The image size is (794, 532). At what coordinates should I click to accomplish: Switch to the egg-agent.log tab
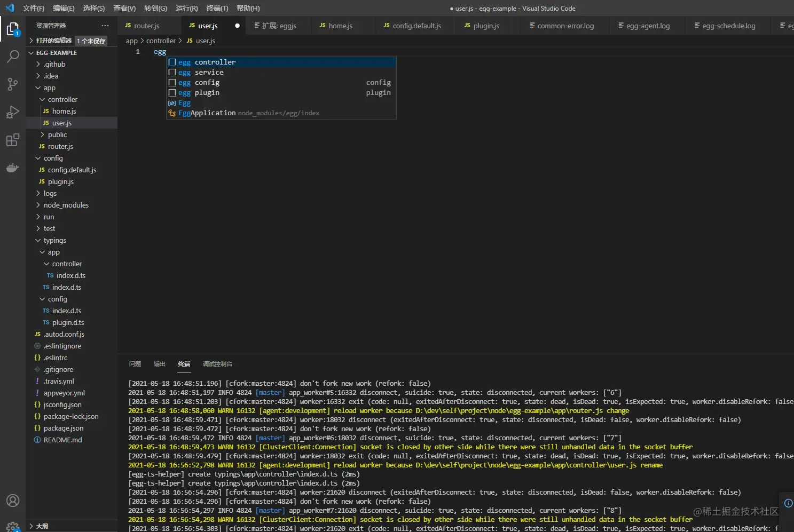click(648, 26)
